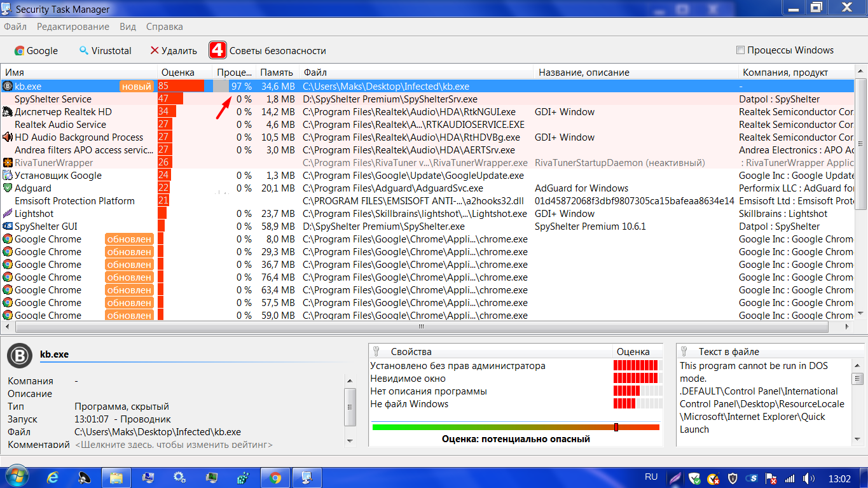Viewport: 868px width, 488px height.
Task: Click the path D:\SpyShelter Premium\SpyShelterSrv.exe
Action: pos(390,99)
